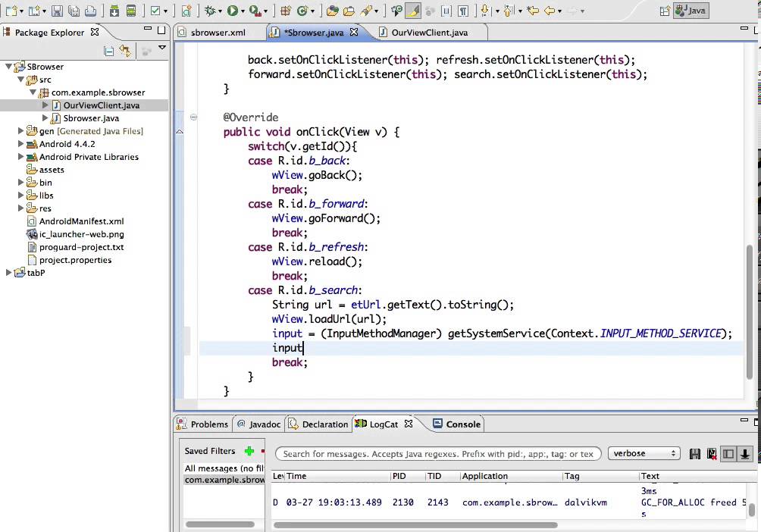Click the Run green play button
The image size is (761, 532).
click(x=233, y=11)
